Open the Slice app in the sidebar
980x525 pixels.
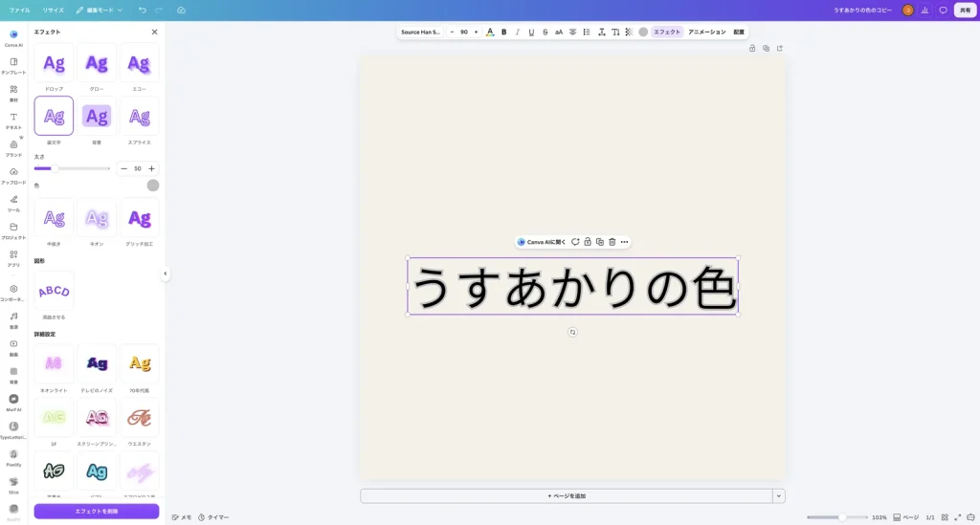pyautogui.click(x=13, y=485)
